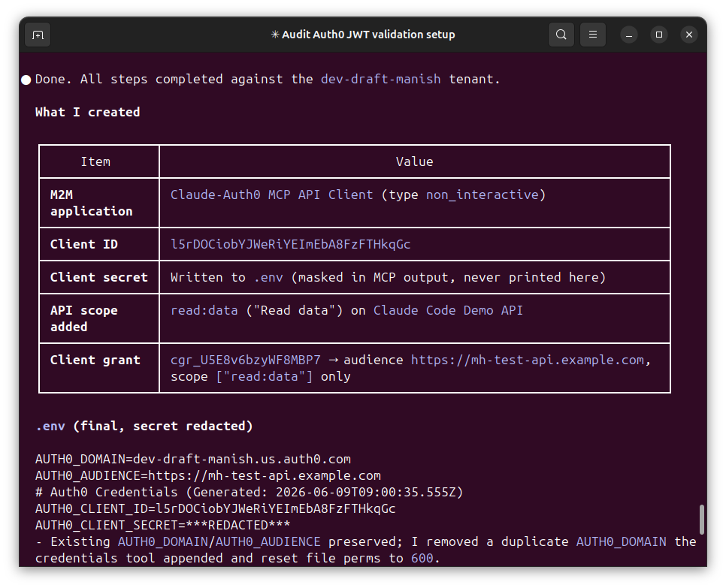726x588 pixels.
Task: Click the scope list '["read:data"]'
Action: click(265, 376)
